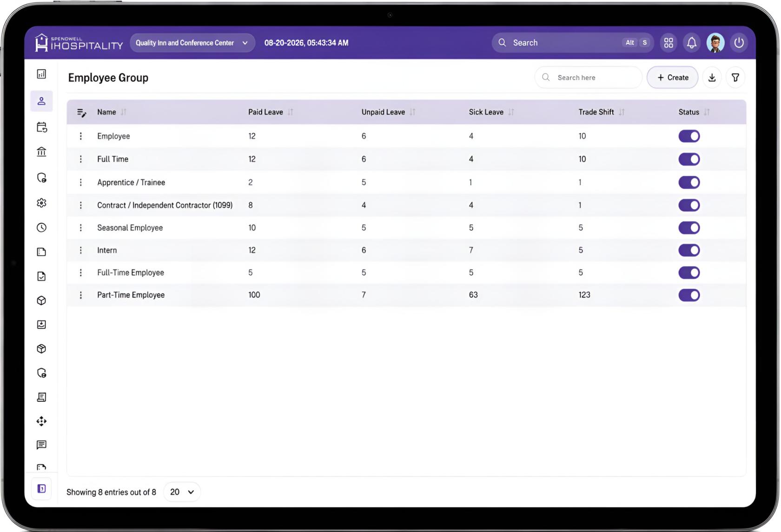Disable Apprentice / Trainee status switch

(689, 182)
